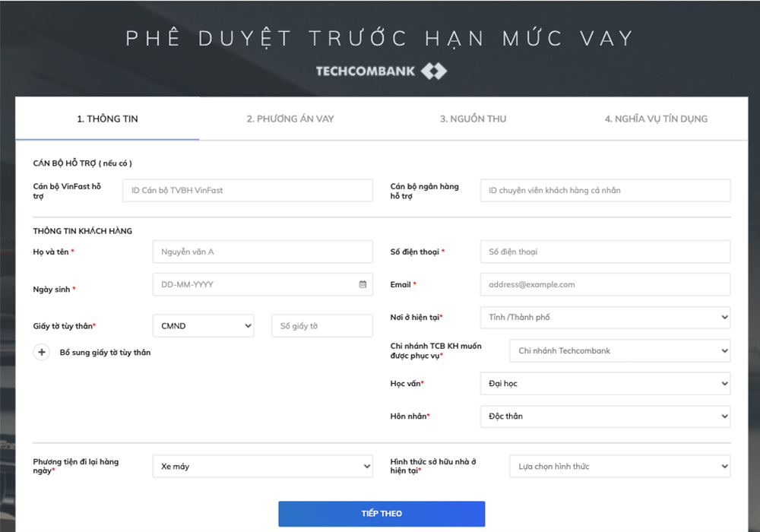Screen dimensions: 760x532
Task: Click the Cán bộ ngân hàng hỗ trợ label
Action: click(x=425, y=191)
